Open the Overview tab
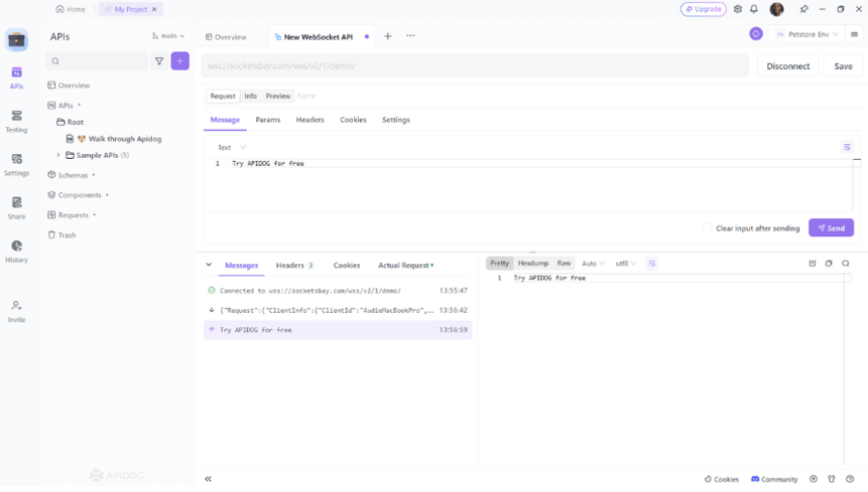 (x=225, y=37)
